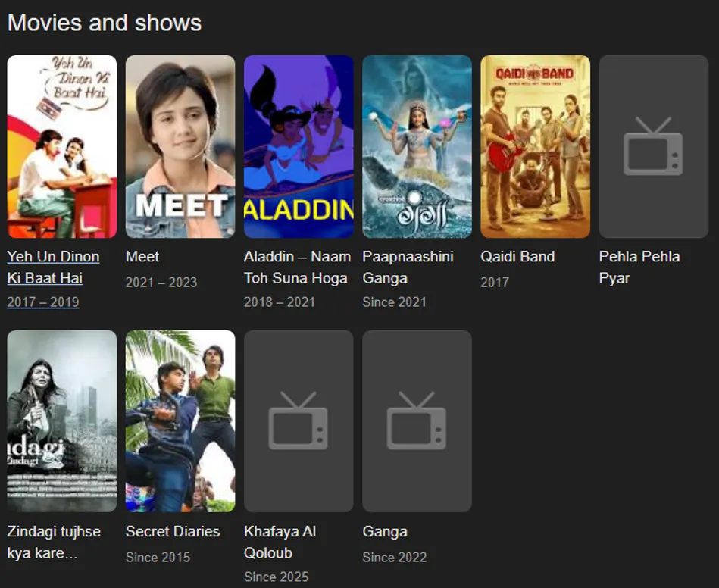Click the Movies and shows heading
This screenshot has height=588, width=719.
pyautogui.click(x=105, y=23)
